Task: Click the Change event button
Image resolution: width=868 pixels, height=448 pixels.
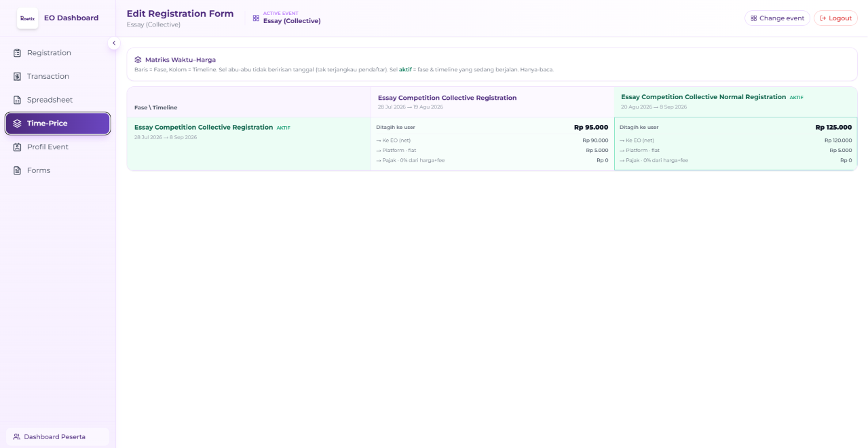Action: click(x=777, y=18)
